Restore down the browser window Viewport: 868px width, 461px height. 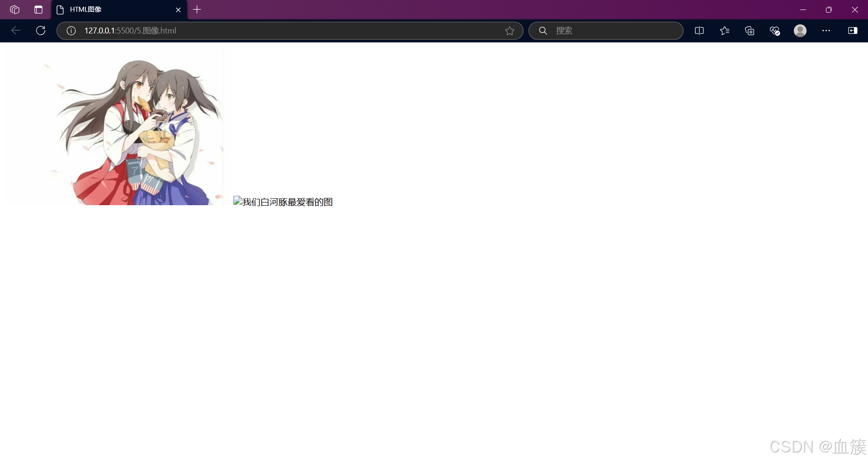point(829,9)
